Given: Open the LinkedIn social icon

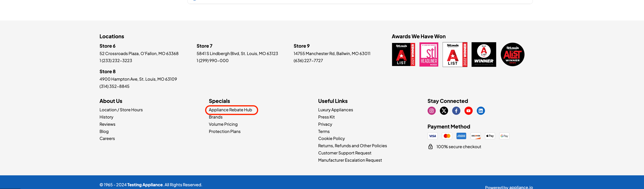Looking at the screenshot, I should pos(480,111).
